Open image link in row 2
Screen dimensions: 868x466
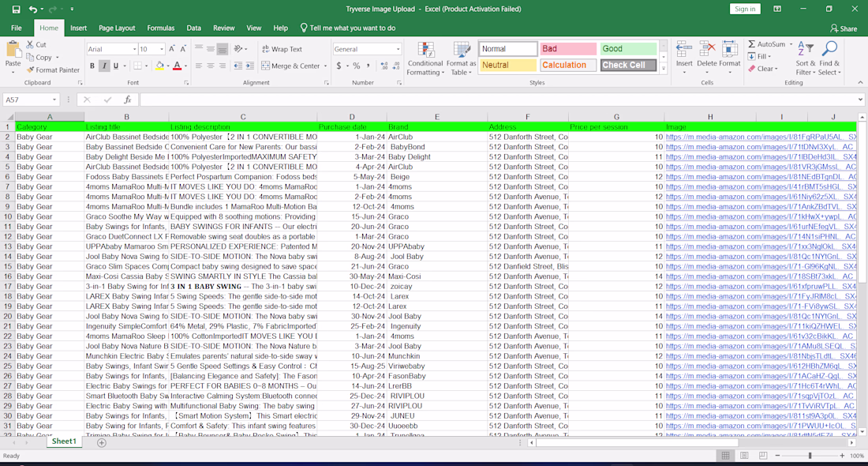click(761, 137)
